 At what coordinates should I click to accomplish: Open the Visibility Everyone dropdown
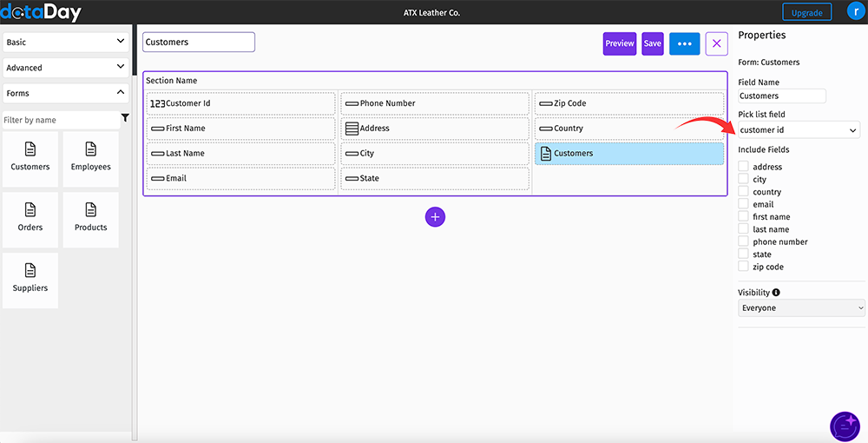click(801, 307)
